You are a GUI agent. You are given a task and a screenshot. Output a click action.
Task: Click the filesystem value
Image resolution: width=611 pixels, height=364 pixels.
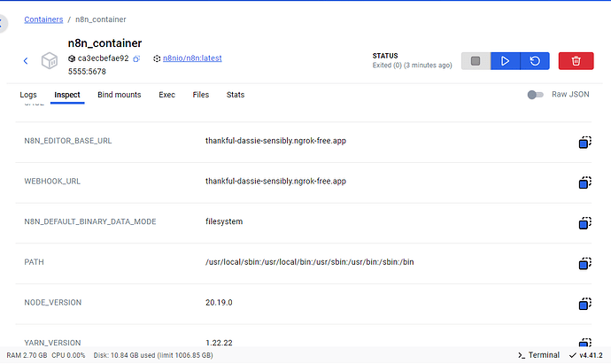coord(224,221)
